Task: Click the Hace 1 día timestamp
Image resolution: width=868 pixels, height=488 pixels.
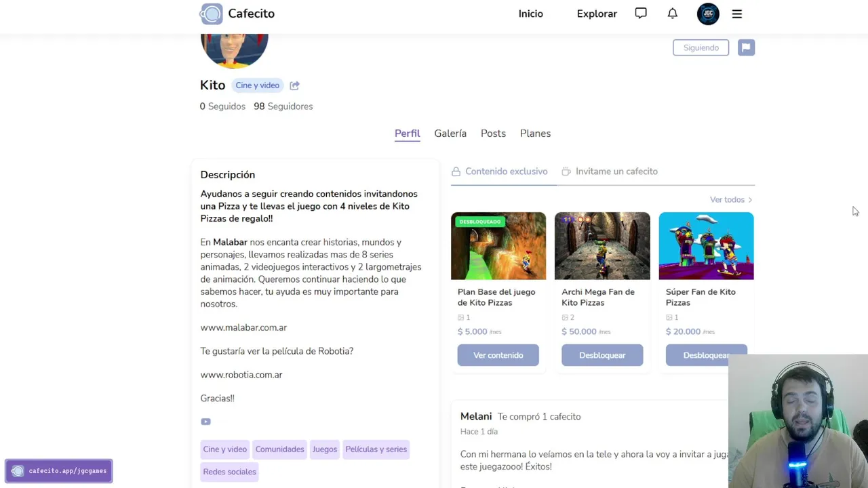Action: [x=479, y=432]
